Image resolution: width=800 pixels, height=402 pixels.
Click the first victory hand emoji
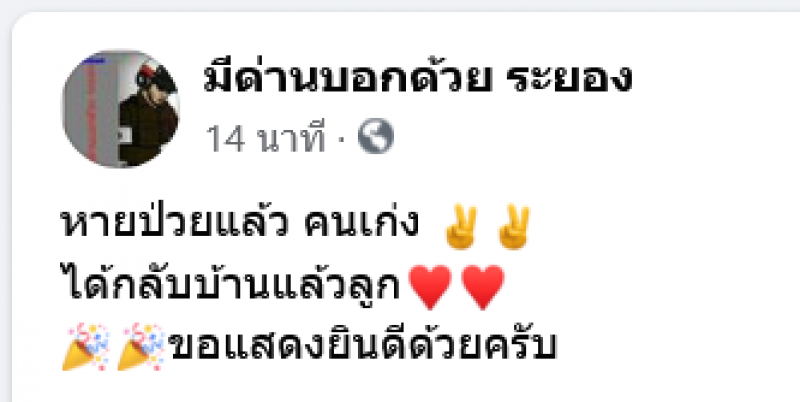[461, 227]
